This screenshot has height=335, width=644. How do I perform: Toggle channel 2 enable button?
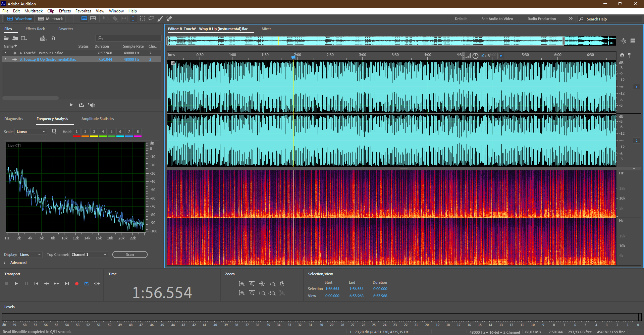(x=637, y=141)
